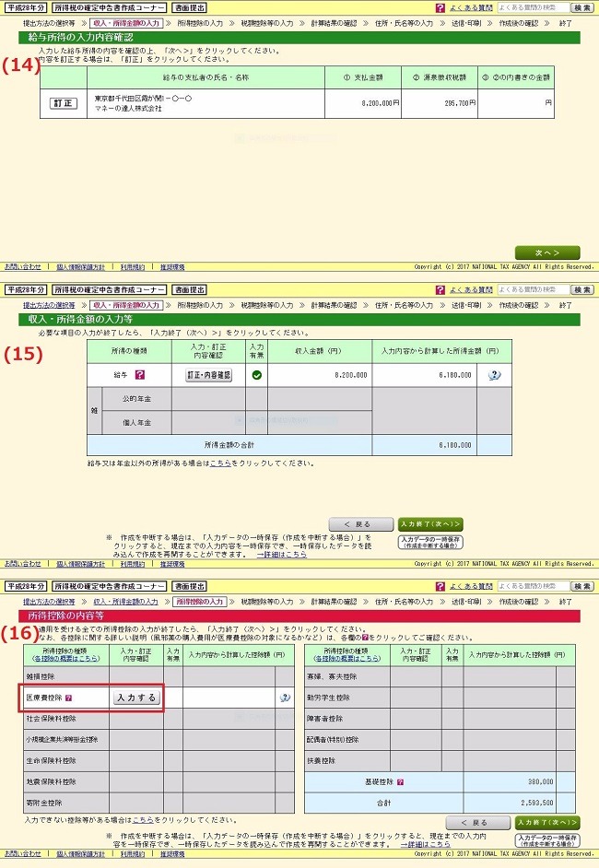
Task: Click the FAQ question-mark icon on 給与所得の入力内容確認 screen
Action: tap(440, 8)
